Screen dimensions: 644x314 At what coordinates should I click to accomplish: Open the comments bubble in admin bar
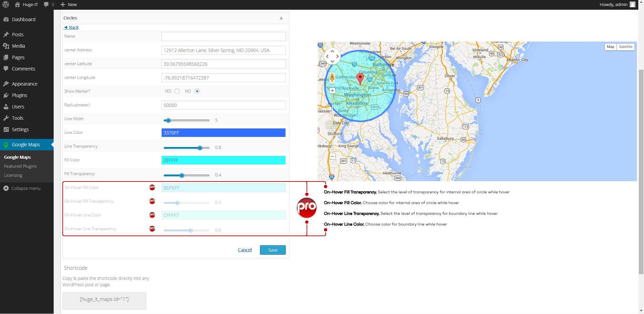pos(49,5)
